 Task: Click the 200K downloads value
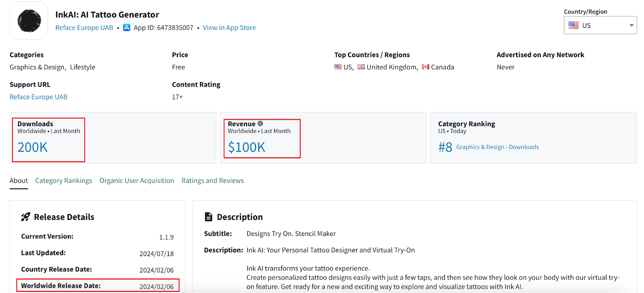33,147
